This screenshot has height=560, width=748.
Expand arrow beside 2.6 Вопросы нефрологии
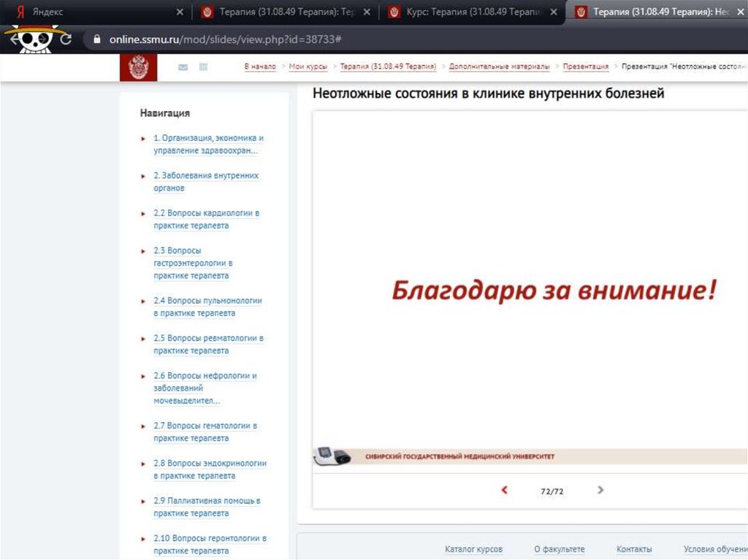click(143, 376)
